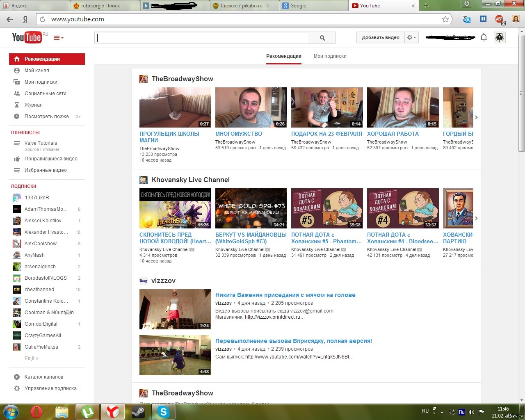Open the first TheBroadwayShow channel heading
525x420 pixels.
(182, 79)
